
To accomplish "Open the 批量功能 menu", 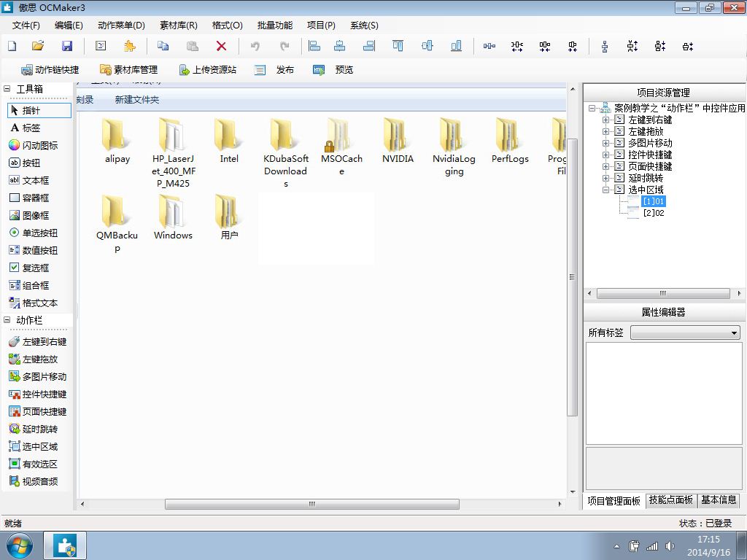I will pyautogui.click(x=275, y=26).
